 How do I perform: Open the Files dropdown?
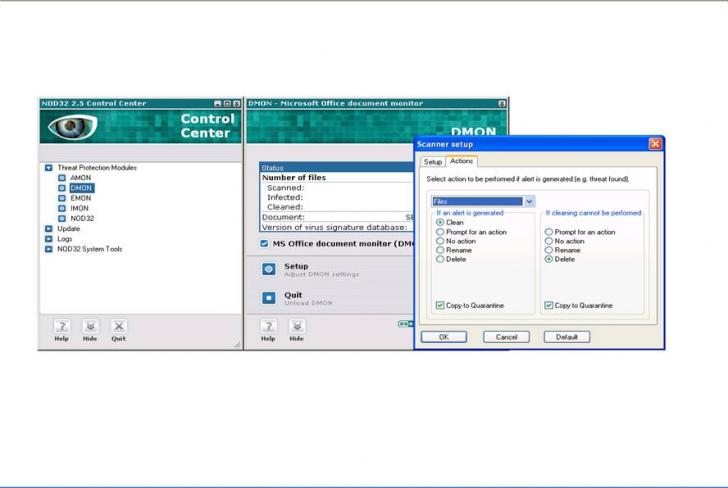coord(529,202)
